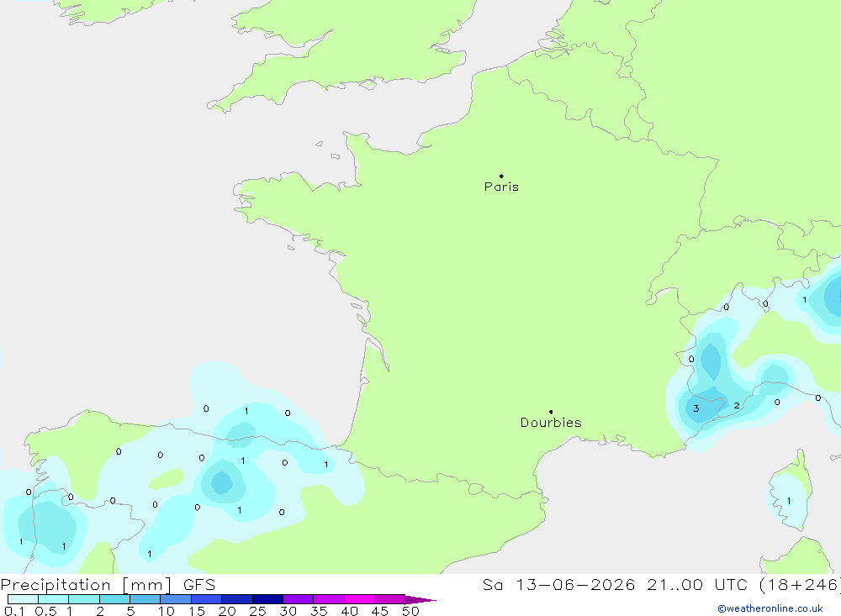Pick the 1–2 mm legend color swatch
Screen dimensions: 841x616
pos(84,599)
